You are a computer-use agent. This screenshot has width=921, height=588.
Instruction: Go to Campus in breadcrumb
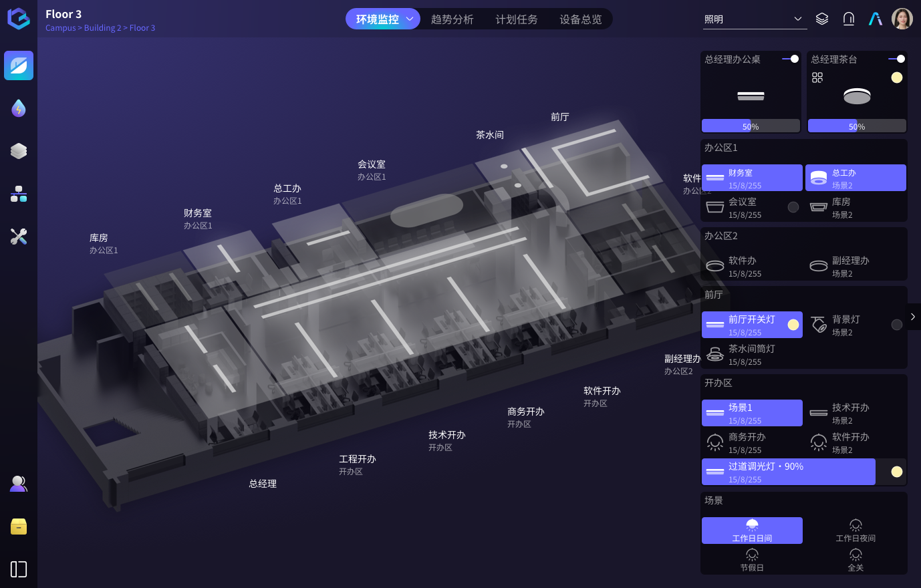(x=61, y=28)
